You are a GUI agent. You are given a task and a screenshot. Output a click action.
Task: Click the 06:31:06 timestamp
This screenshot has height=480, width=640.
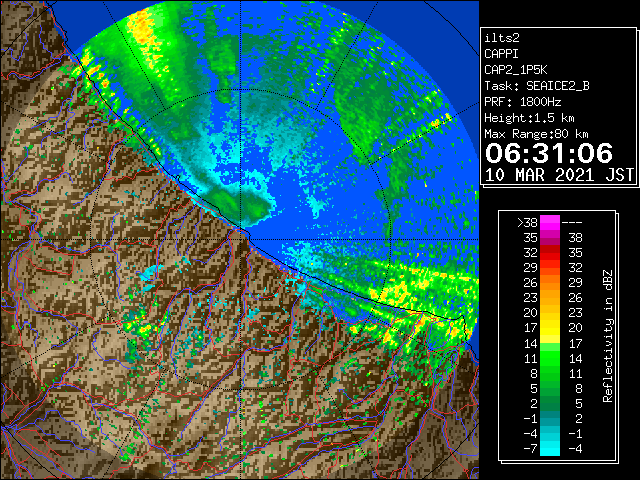coord(549,153)
